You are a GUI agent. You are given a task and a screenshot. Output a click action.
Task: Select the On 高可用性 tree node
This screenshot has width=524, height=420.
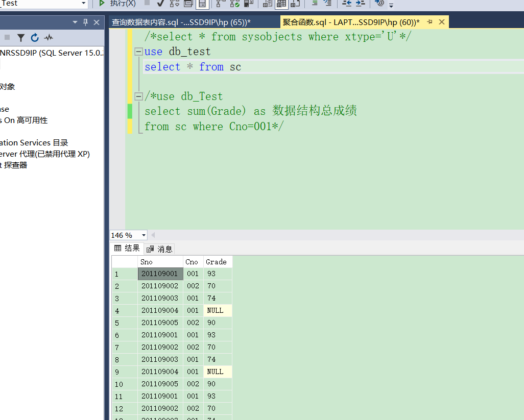[24, 120]
